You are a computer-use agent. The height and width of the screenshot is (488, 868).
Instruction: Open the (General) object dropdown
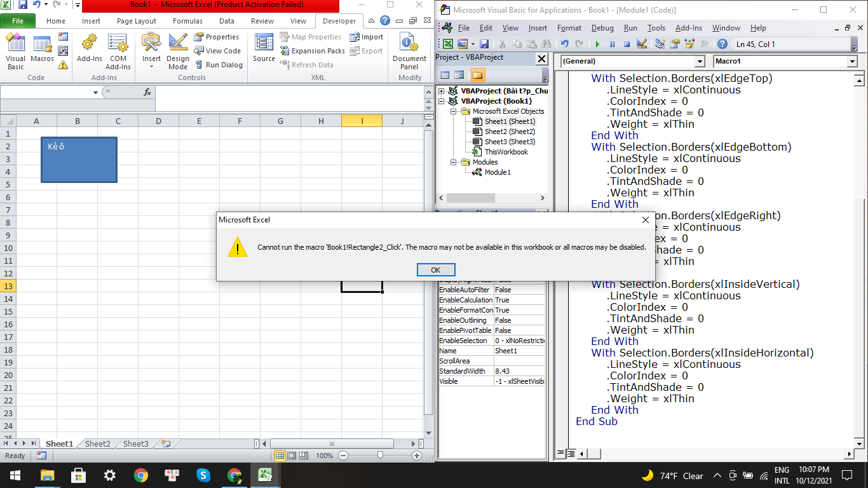[x=700, y=62]
